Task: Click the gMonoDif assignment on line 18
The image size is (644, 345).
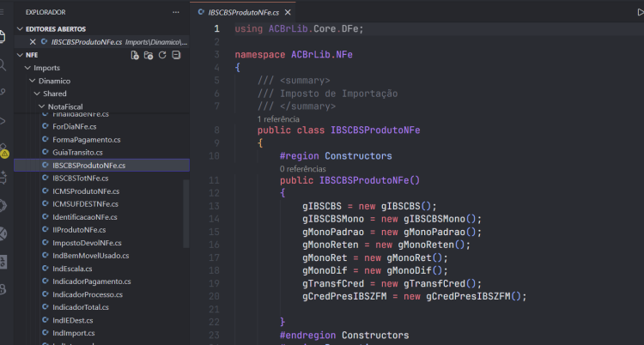Action: pos(375,270)
